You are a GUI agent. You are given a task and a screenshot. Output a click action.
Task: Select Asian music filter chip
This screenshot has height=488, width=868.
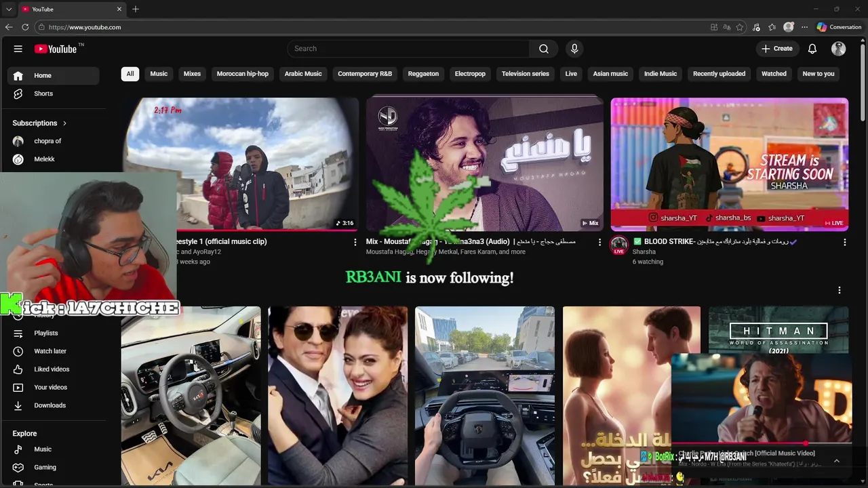tap(610, 74)
